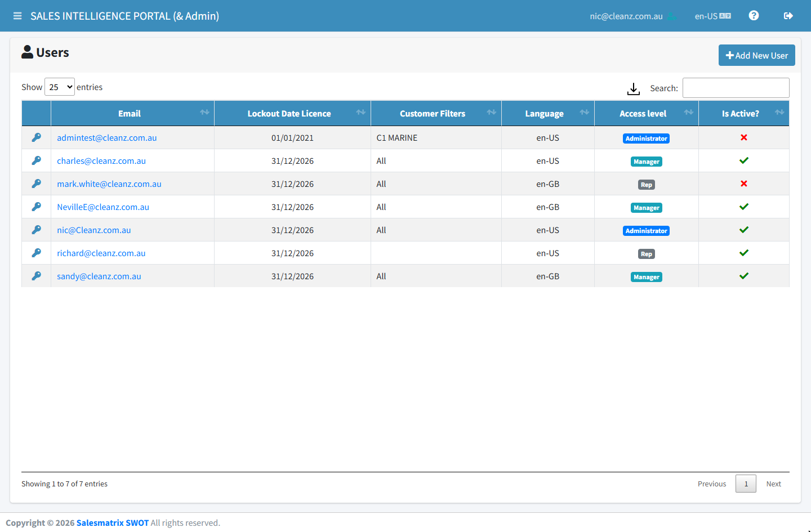Viewport: 811px width, 532px height.
Task: Click the Rep badge in mark.white row
Action: (647, 185)
